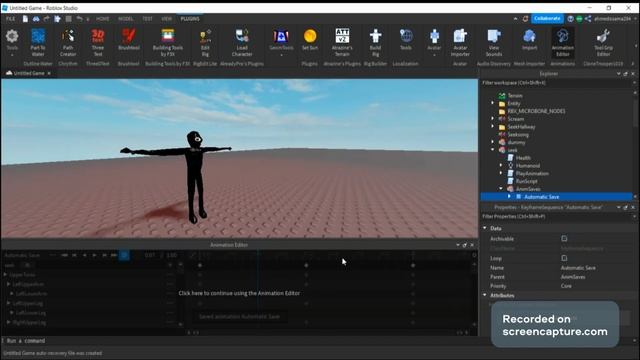
Task: Click the Part To Water plugin
Action: pos(38,43)
